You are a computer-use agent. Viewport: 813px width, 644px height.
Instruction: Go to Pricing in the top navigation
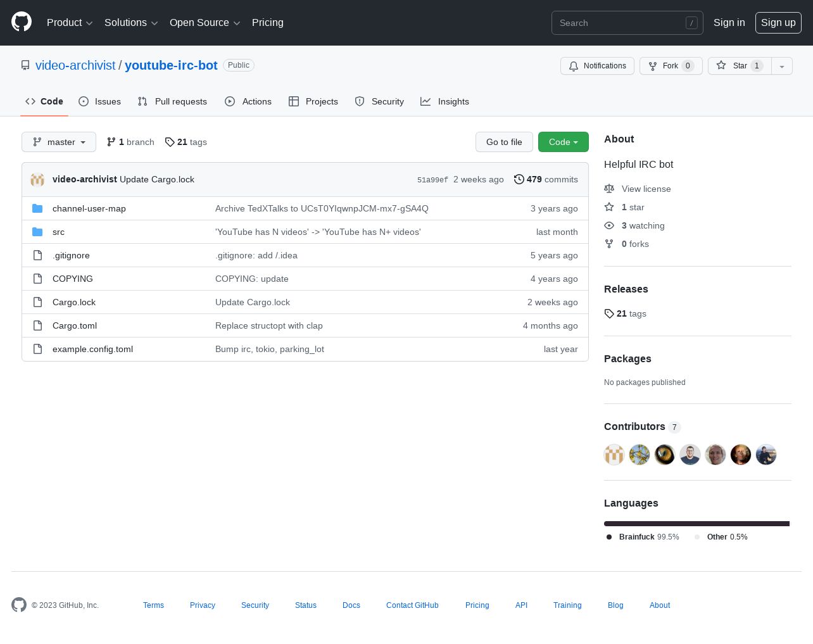click(268, 23)
